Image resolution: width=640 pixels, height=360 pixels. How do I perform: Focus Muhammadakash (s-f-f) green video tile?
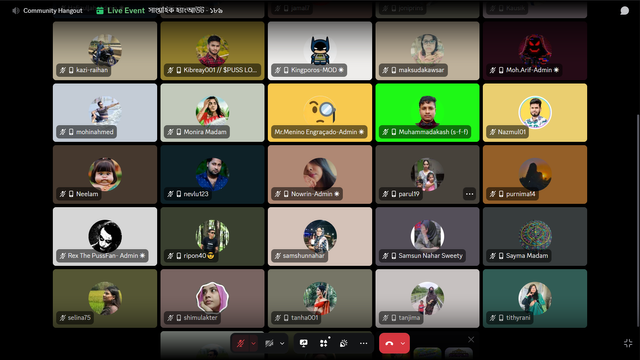pyautogui.click(x=427, y=113)
